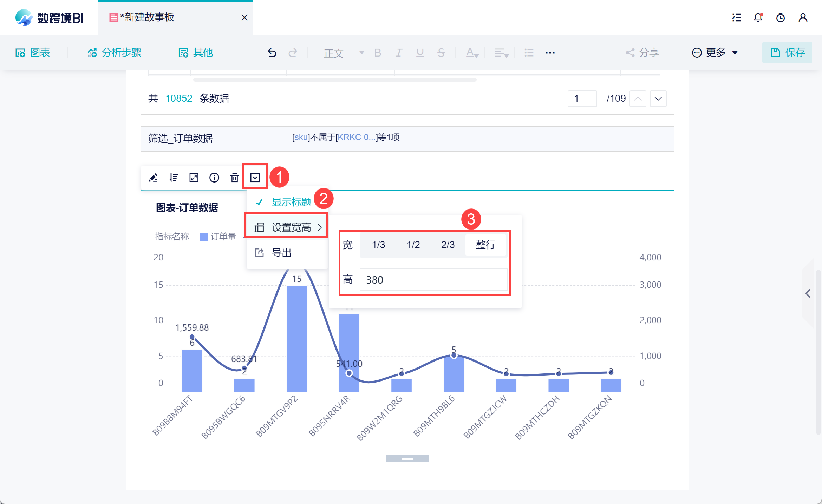Image resolution: width=822 pixels, height=504 pixels.
Task: Click the undo arrow icon
Action: (x=272, y=53)
